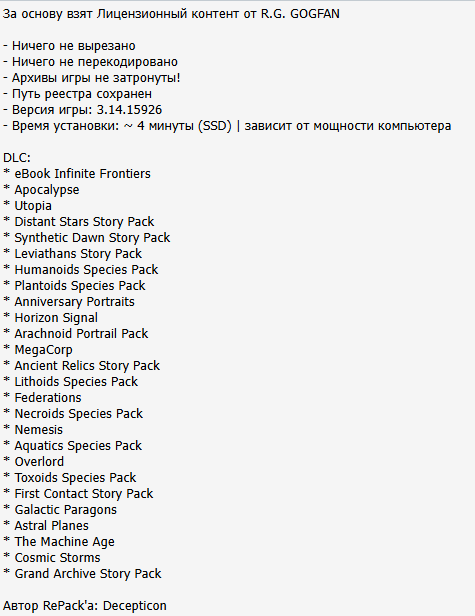Select The Machine Age entry
This screenshot has width=475, height=616.
click(64, 542)
